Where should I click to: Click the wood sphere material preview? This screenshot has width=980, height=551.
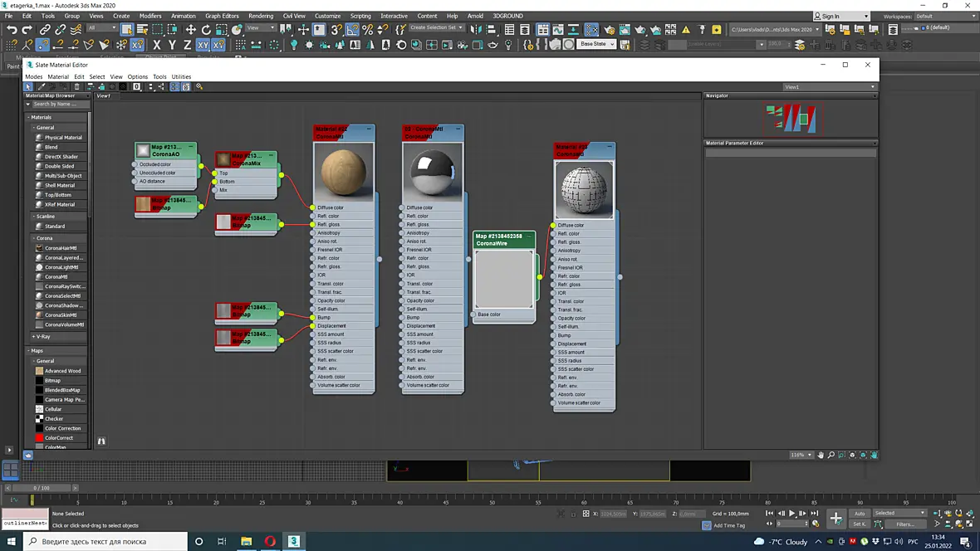[344, 172]
